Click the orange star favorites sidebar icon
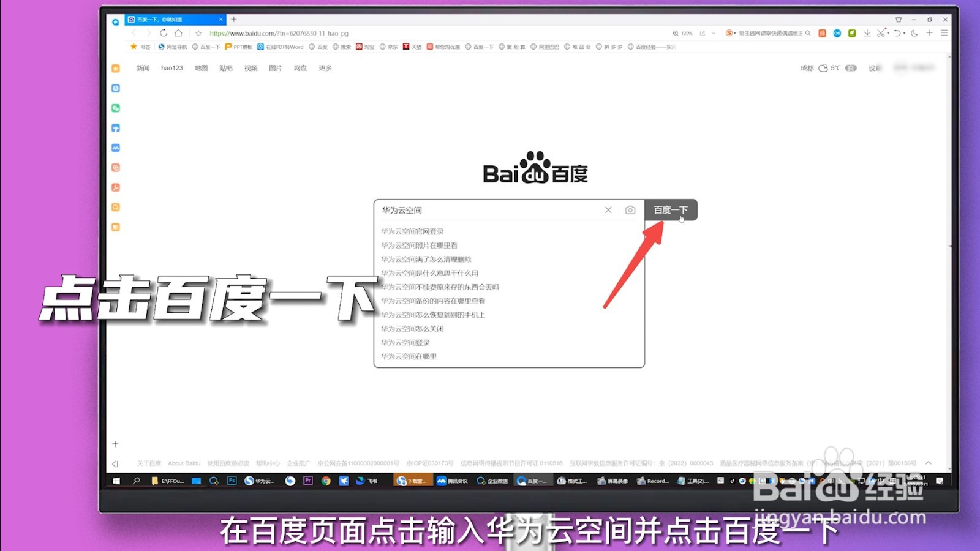Viewport: 980px width, 551px height. 116,69
